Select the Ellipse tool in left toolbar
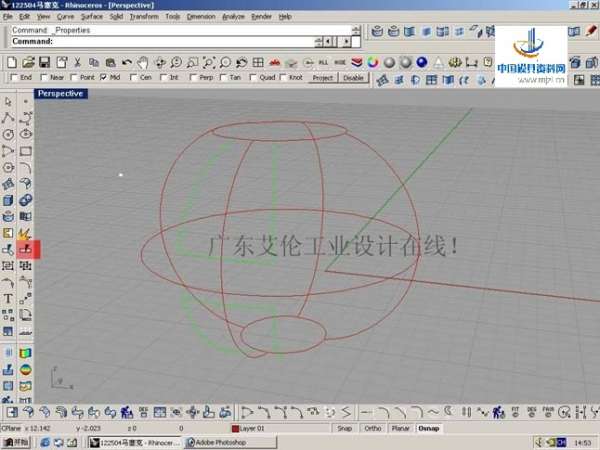 [25, 134]
